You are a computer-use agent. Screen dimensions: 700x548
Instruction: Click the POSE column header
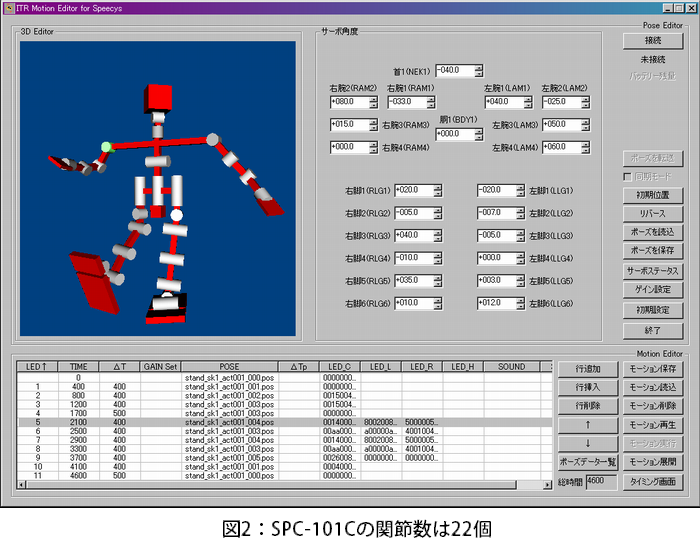227,367
